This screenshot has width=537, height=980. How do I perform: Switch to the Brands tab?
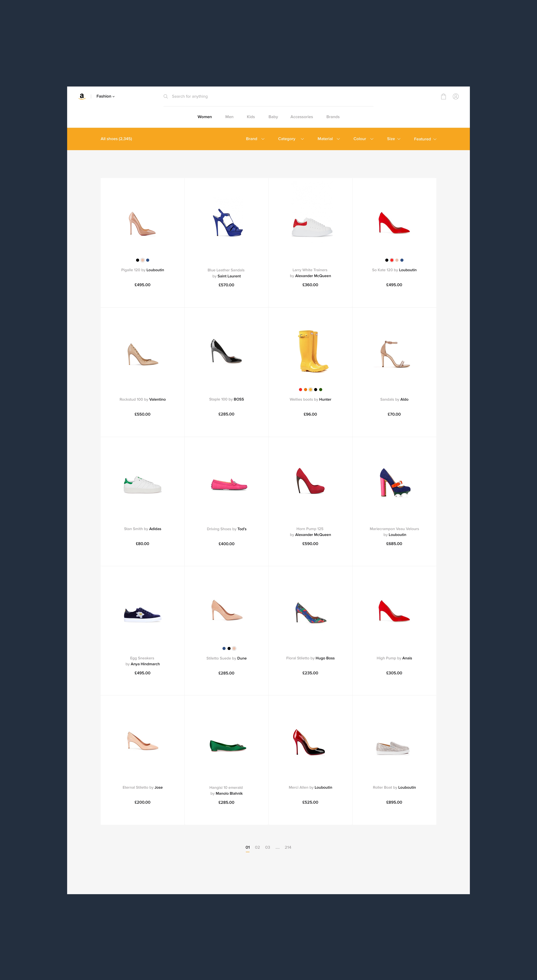[x=333, y=117]
